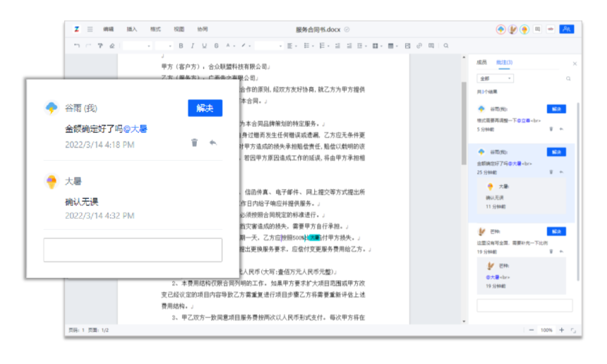The image size is (607, 364).
Task: Click the Clear Formatting eraser icon
Action: coord(112,46)
